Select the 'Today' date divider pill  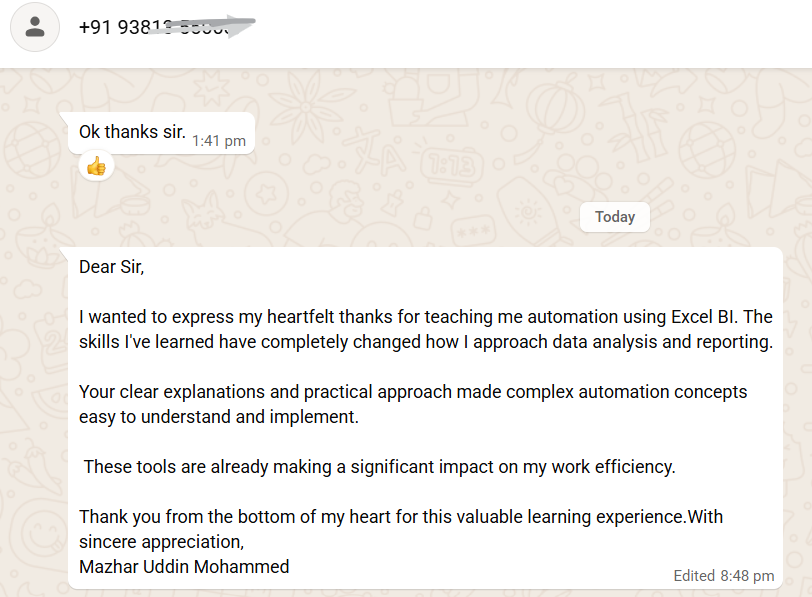point(614,216)
